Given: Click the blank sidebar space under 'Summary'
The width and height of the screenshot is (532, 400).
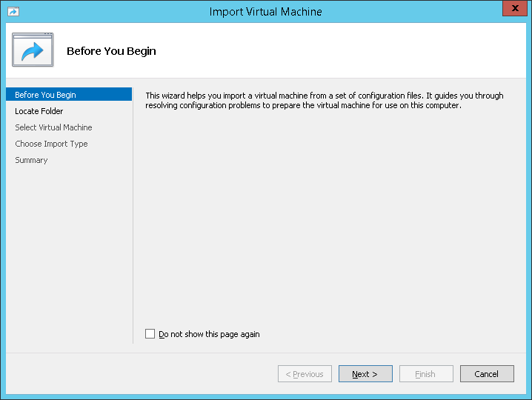Looking at the screenshot, I should [x=68, y=252].
